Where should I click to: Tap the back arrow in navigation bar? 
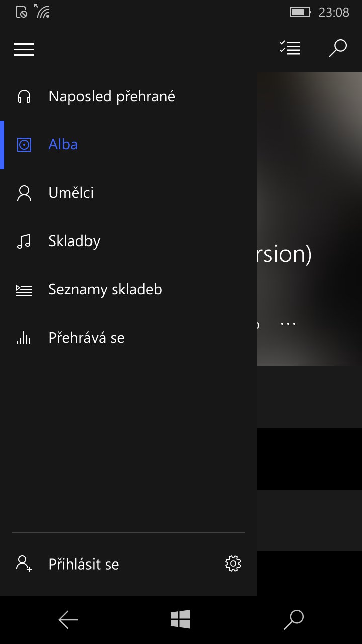[68, 620]
